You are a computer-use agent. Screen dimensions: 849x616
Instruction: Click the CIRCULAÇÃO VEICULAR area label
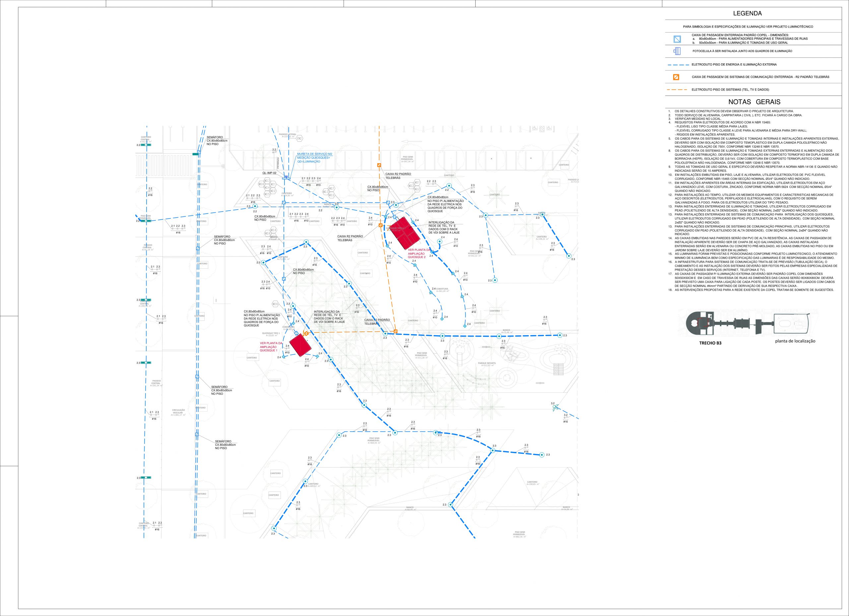(x=178, y=412)
